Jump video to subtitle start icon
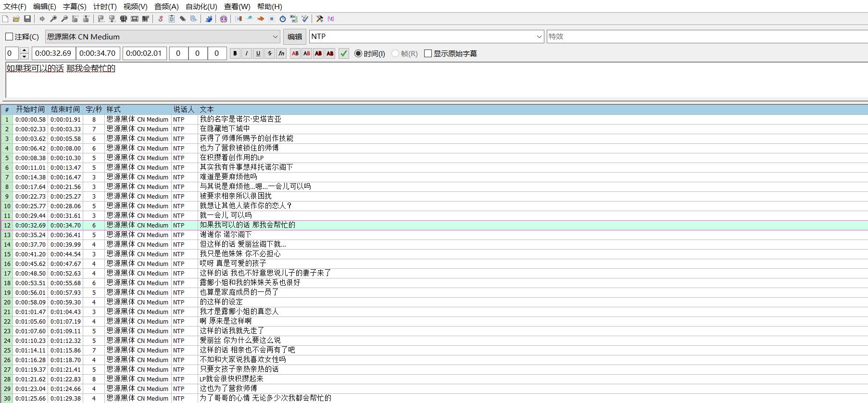868x403 pixels. click(x=75, y=19)
